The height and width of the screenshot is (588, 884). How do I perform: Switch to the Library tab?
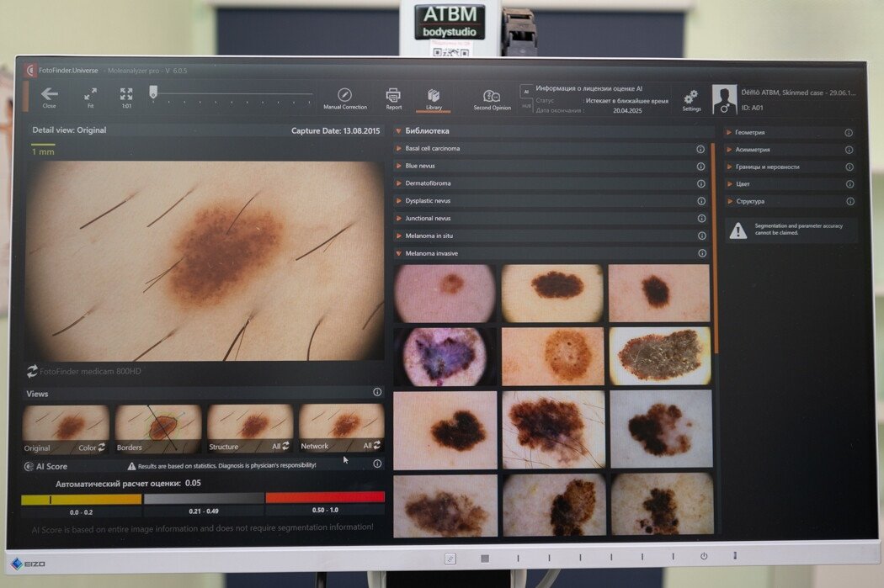(x=434, y=97)
